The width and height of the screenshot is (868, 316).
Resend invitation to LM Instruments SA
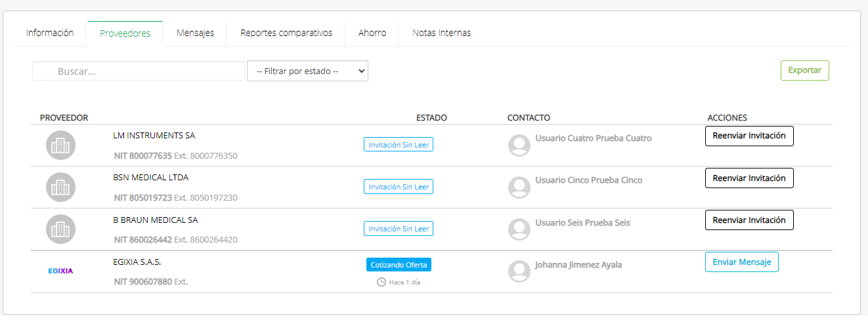749,136
